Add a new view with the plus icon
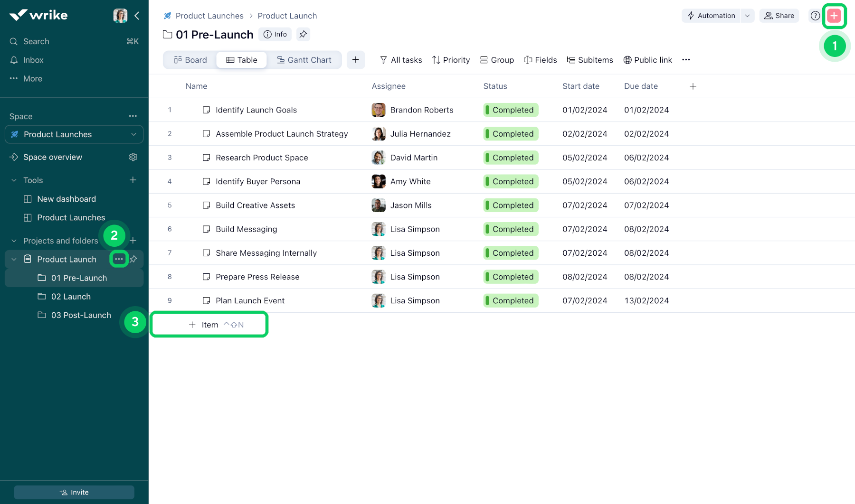 (x=356, y=60)
